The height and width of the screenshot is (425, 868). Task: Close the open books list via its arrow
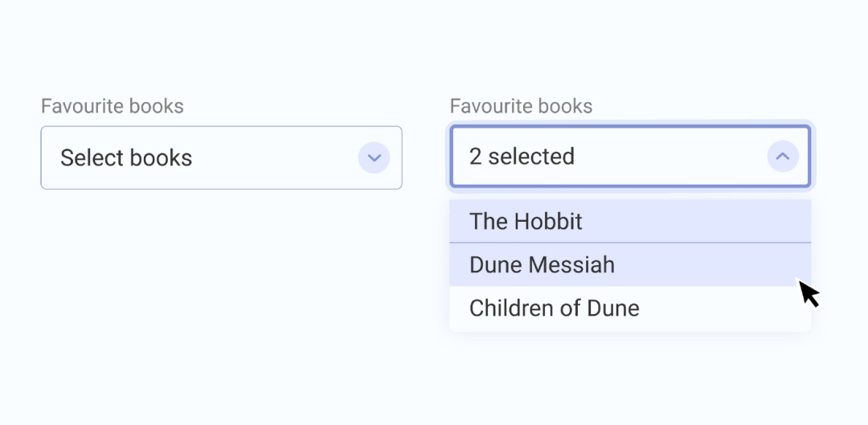(782, 156)
